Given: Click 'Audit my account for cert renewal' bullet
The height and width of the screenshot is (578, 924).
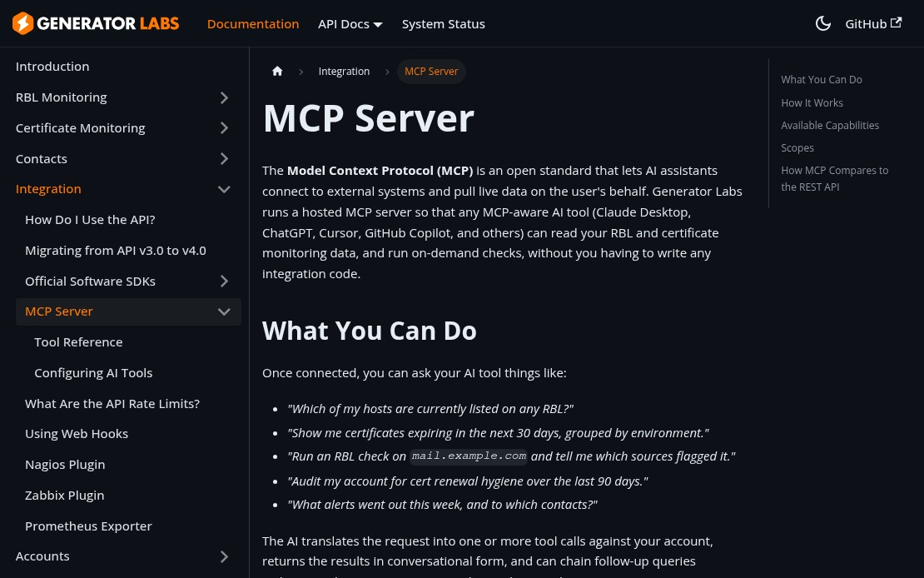Looking at the screenshot, I should click(467, 481).
